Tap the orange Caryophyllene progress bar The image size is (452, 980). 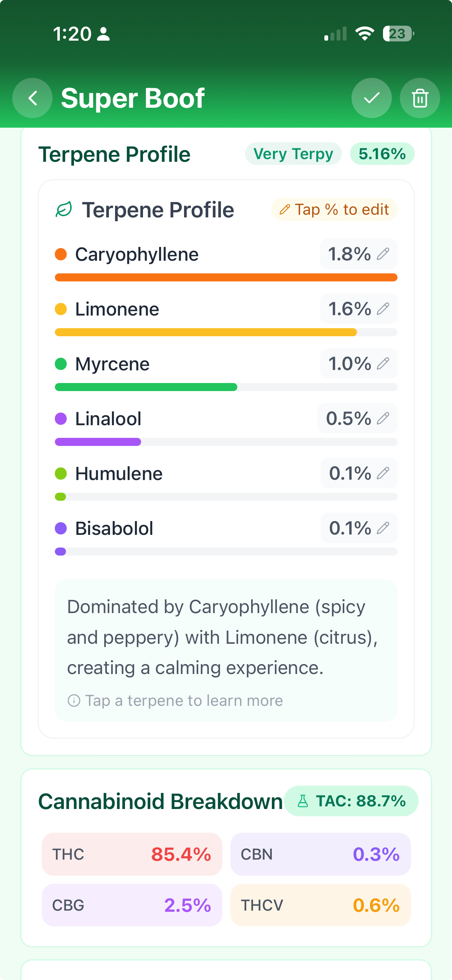[x=226, y=277]
